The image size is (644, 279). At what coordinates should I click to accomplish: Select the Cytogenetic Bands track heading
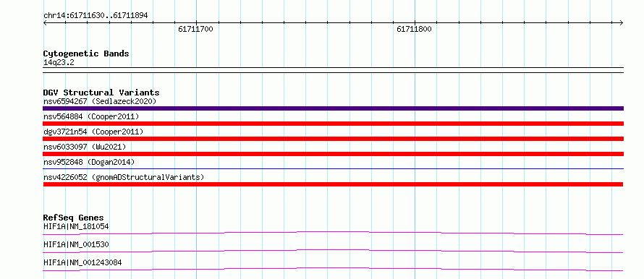(86, 53)
